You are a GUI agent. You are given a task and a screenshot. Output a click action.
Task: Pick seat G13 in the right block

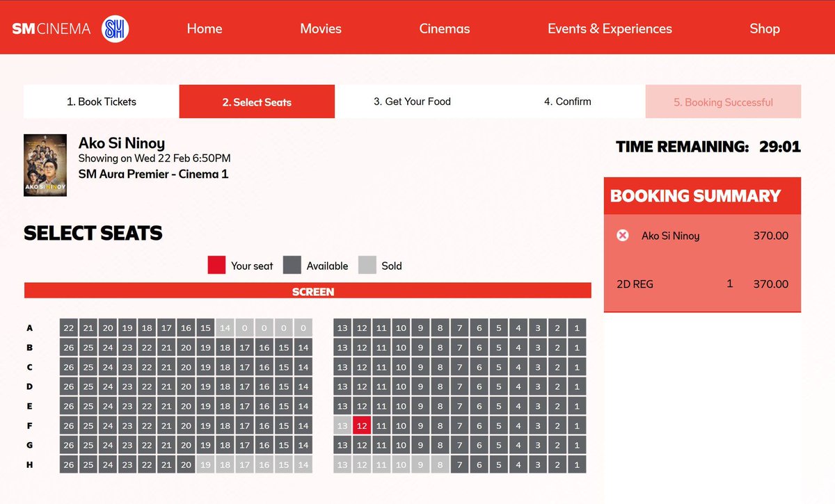point(342,445)
